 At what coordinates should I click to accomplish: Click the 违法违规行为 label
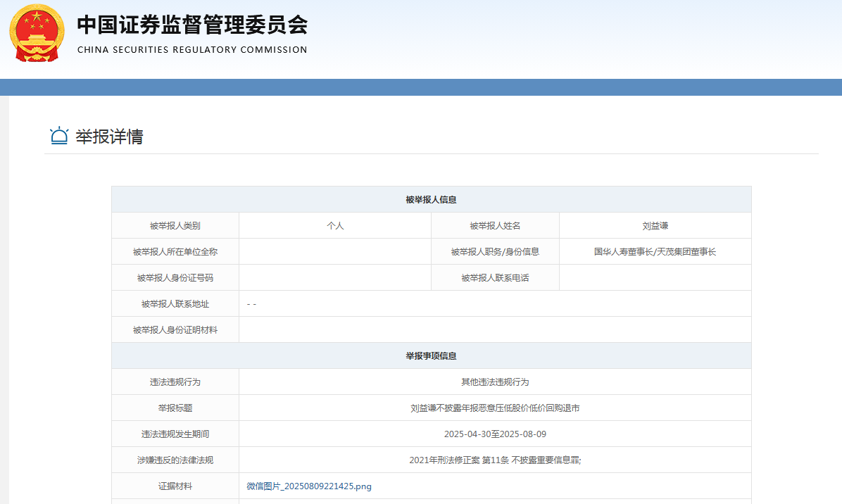(175, 382)
